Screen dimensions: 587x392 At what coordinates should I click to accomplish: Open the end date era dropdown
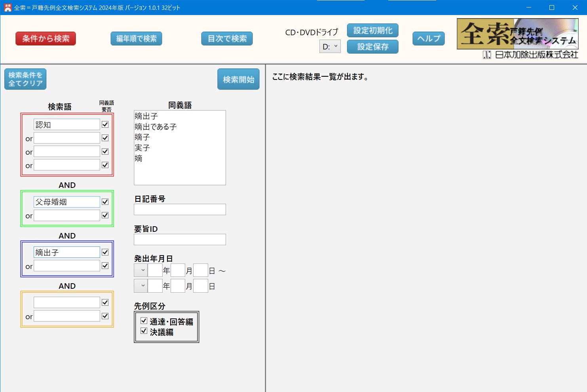tap(141, 286)
